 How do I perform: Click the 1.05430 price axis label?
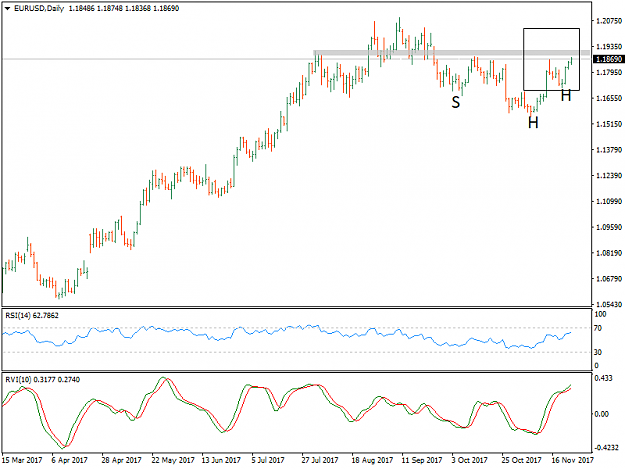coord(609,304)
